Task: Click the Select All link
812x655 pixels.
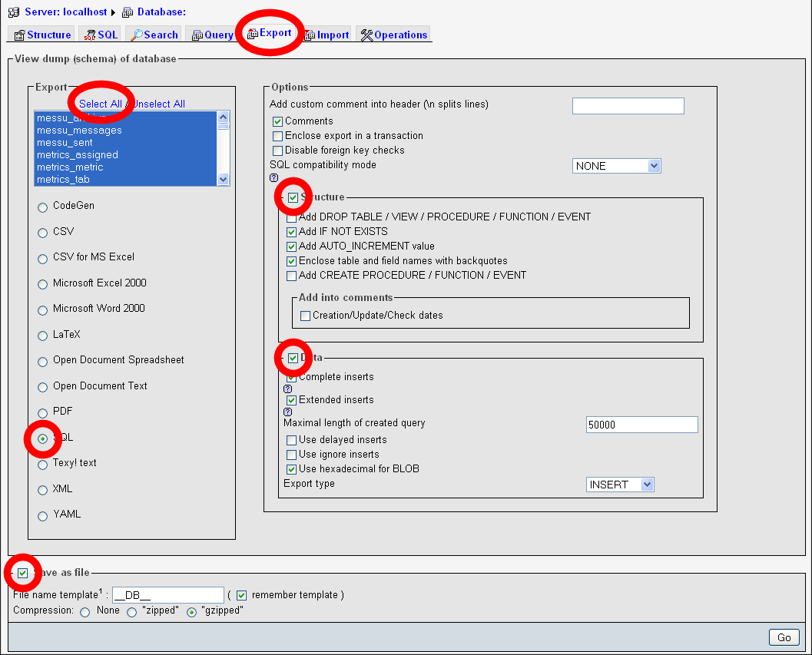Action: coord(101,104)
